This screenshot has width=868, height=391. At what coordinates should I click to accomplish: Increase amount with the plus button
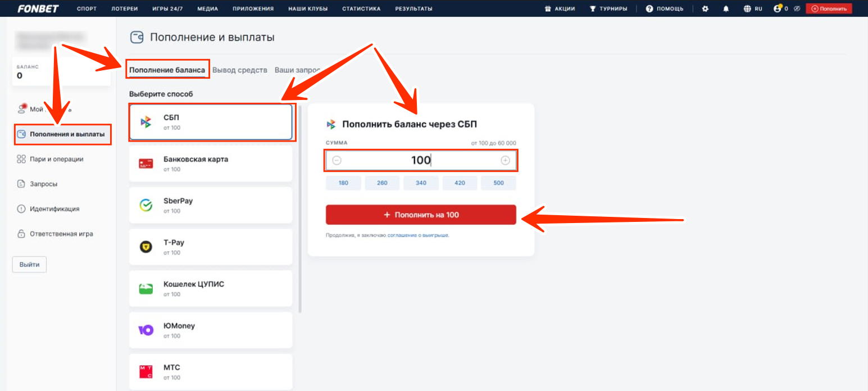coord(505,161)
